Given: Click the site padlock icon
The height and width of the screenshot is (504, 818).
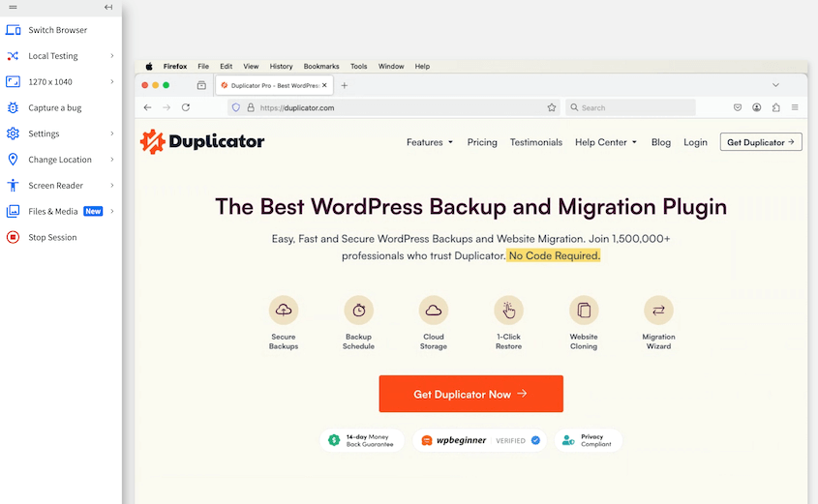Looking at the screenshot, I should pos(251,107).
